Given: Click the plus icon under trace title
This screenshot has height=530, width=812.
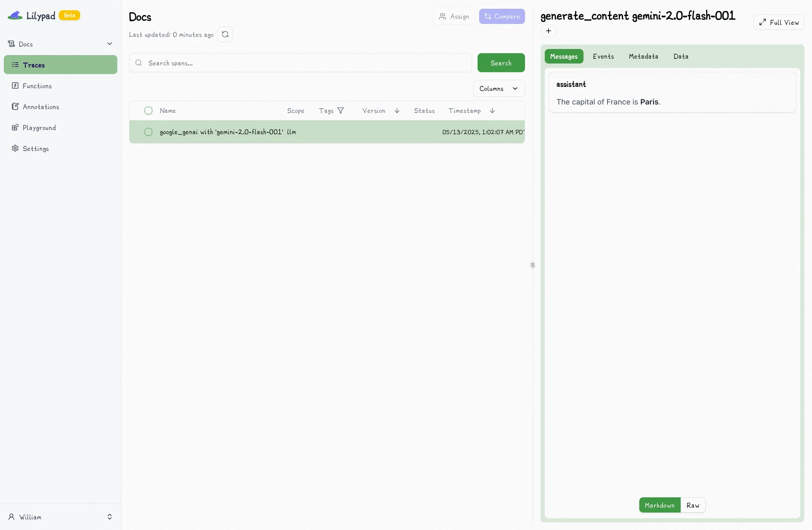Looking at the screenshot, I should (x=548, y=31).
